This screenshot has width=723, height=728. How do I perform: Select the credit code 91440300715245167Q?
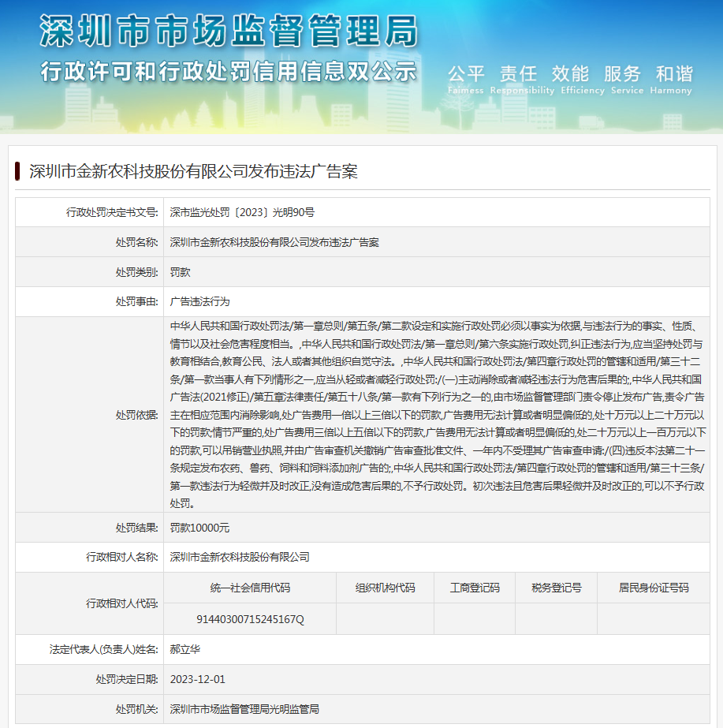250,619
